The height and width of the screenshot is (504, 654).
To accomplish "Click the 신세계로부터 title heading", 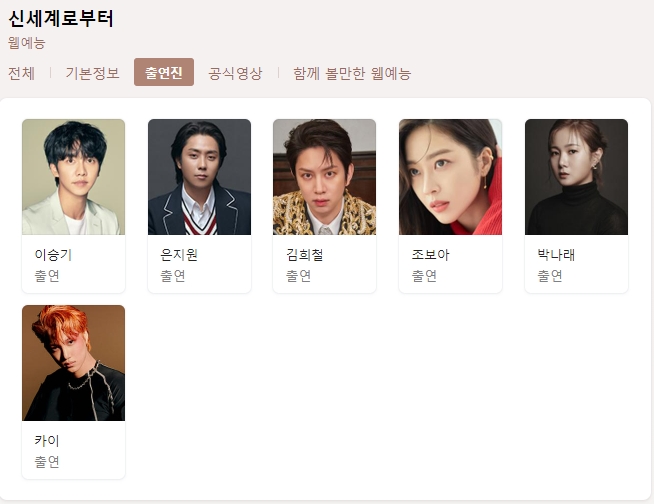I will tap(61, 18).
